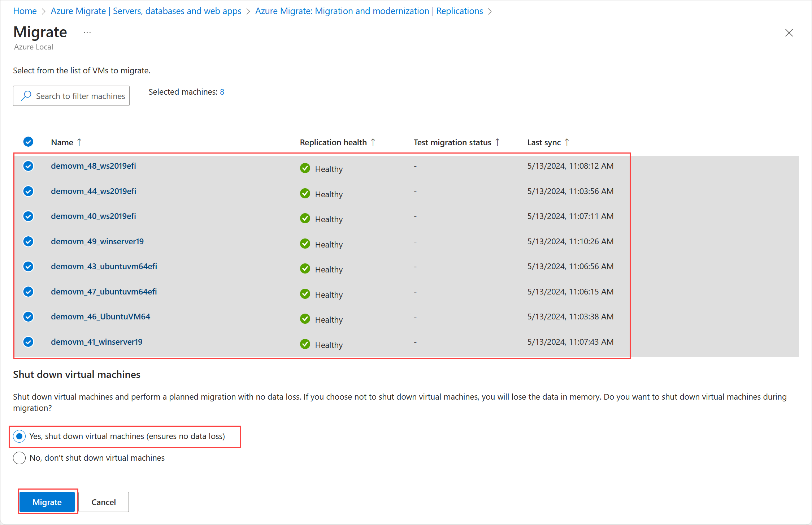The image size is (812, 525).
Task: Deselect demovm_44_ws2019efi from the list
Action: click(x=28, y=191)
